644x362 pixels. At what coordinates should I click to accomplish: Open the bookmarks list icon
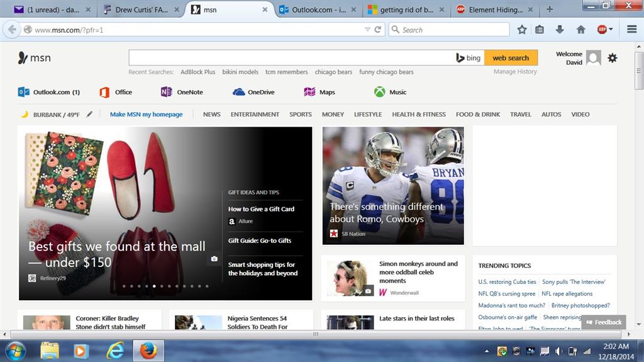tap(540, 30)
